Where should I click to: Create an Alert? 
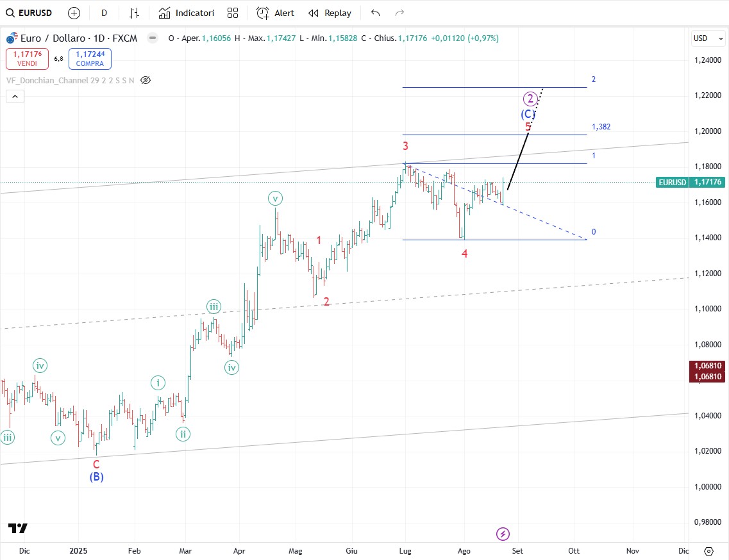tap(275, 13)
